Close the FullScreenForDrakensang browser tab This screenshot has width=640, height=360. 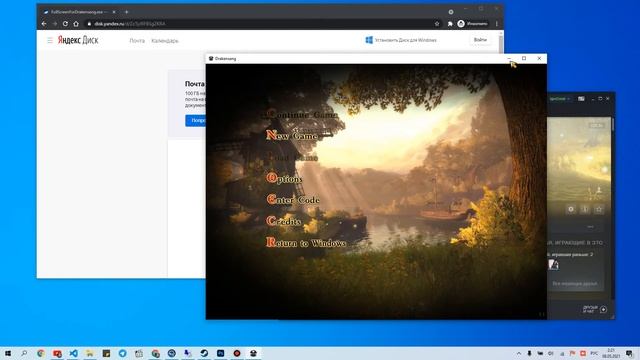tap(114, 12)
